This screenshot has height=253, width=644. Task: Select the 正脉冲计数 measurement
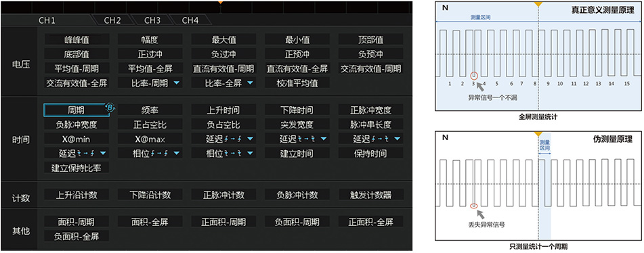point(224,195)
